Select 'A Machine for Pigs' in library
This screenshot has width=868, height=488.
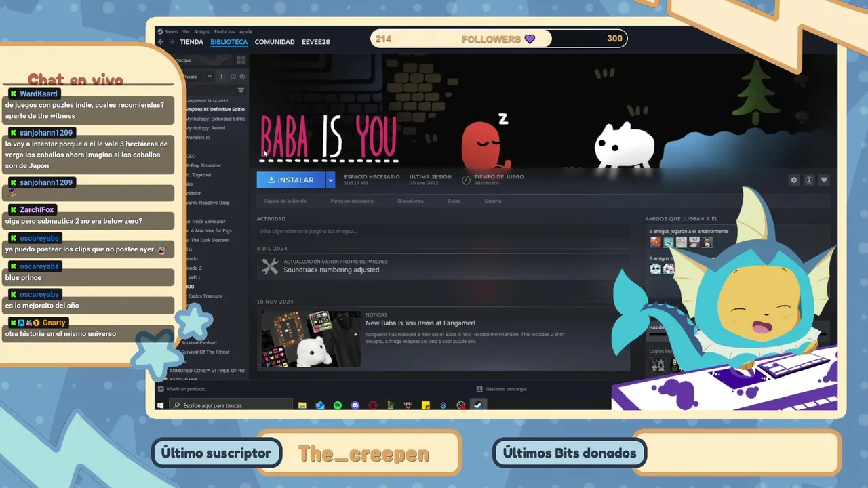pyautogui.click(x=208, y=230)
